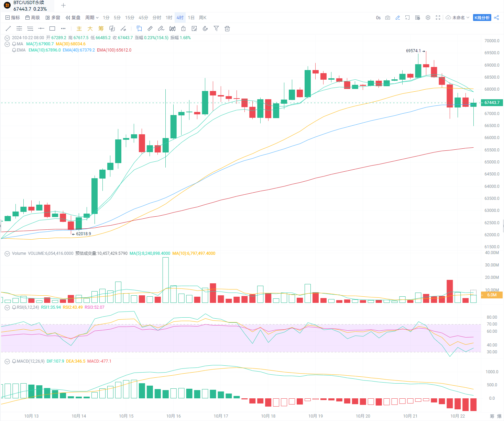Toggle the bullet-comment 弹 icon
Viewport: 504px width, 421px height.
[x=418, y=18]
